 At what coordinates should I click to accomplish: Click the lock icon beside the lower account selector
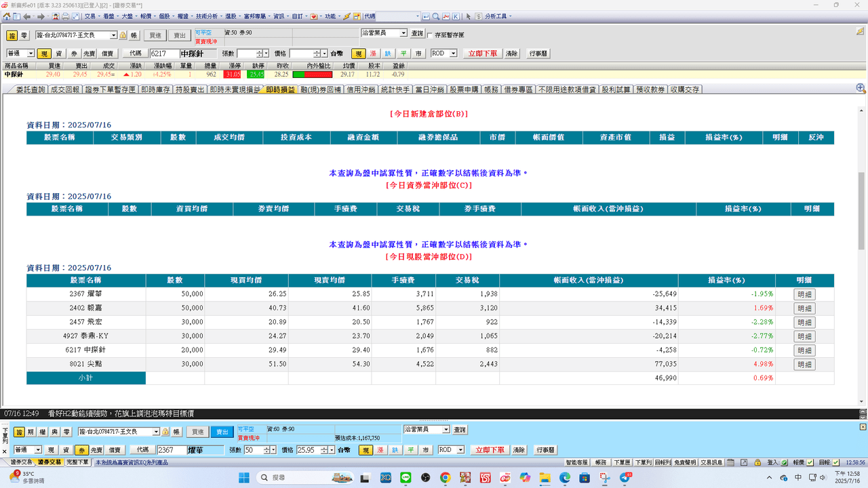pyautogui.click(x=165, y=432)
